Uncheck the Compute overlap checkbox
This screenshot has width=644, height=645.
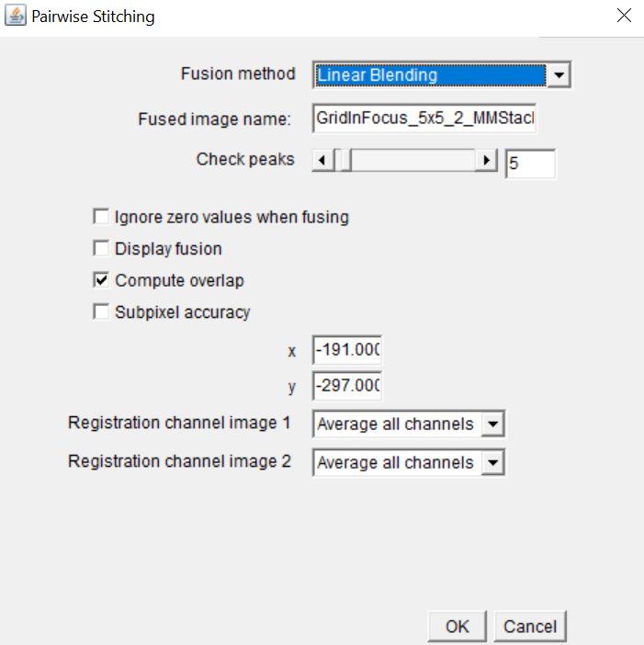[x=101, y=280]
